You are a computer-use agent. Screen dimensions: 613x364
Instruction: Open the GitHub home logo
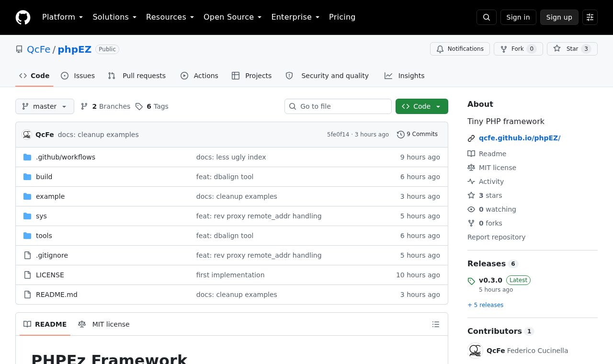point(23,17)
